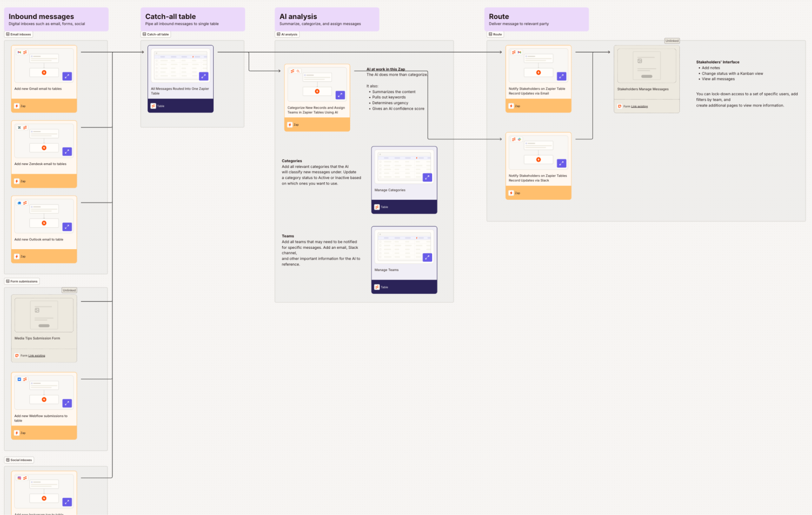
Task: Click the Table icon on the Manage Categories card
Action: [378, 207]
